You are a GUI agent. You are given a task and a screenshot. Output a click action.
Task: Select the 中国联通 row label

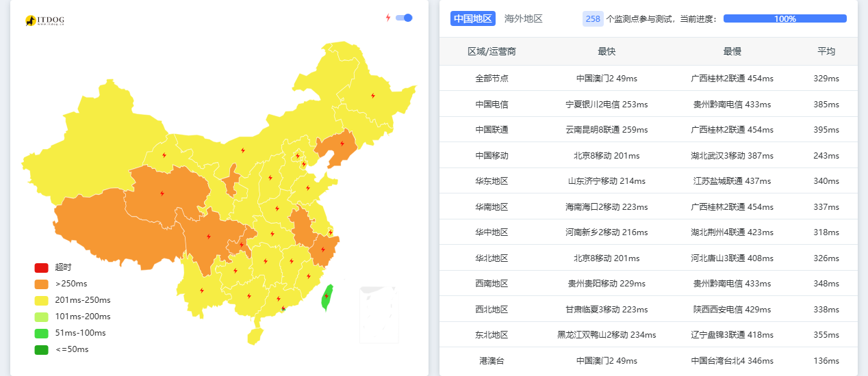tap(492, 130)
